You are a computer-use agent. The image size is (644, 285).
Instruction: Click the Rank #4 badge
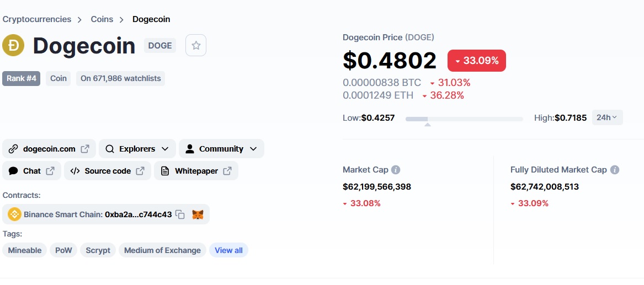22,78
